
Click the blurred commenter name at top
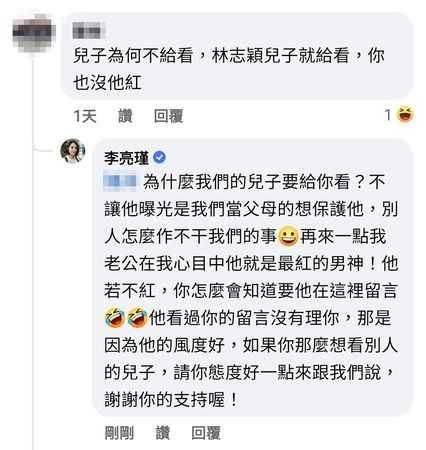coord(88,31)
